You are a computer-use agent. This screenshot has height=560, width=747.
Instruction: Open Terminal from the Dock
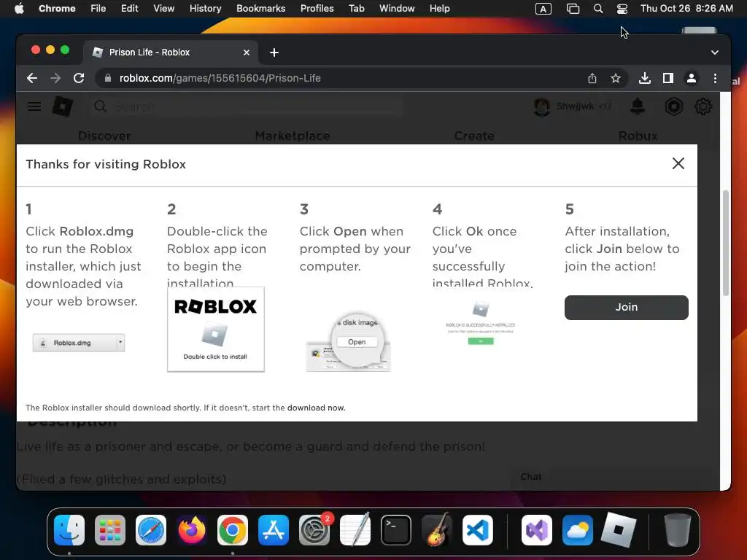tap(396, 530)
